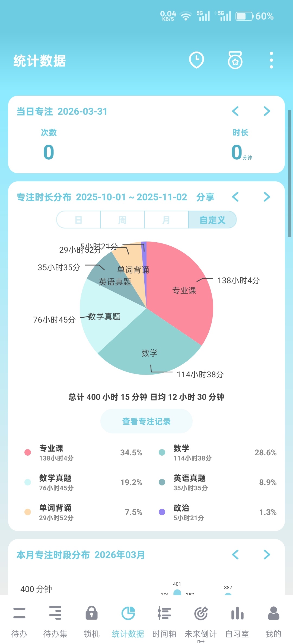Go to previous day in 当日专注

(235, 111)
